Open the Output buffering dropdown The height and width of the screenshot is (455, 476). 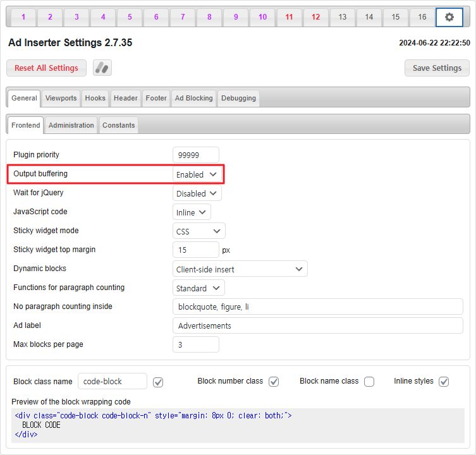tap(197, 174)
